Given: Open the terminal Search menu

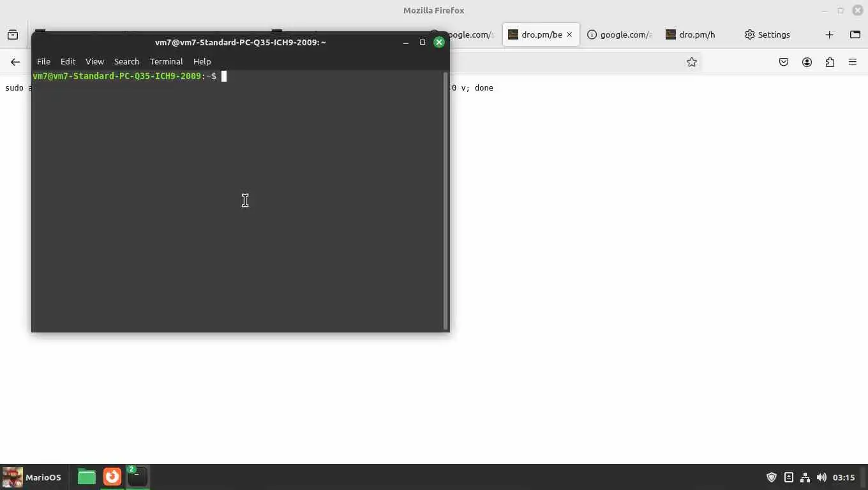Looking at the screenshot, I should [126, 61].
